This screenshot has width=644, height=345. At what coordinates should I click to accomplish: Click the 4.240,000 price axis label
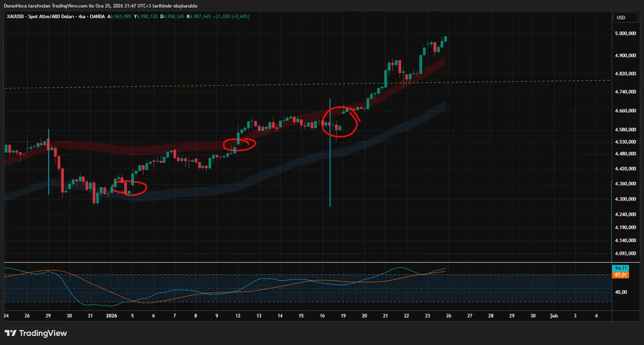pos(626,215)
